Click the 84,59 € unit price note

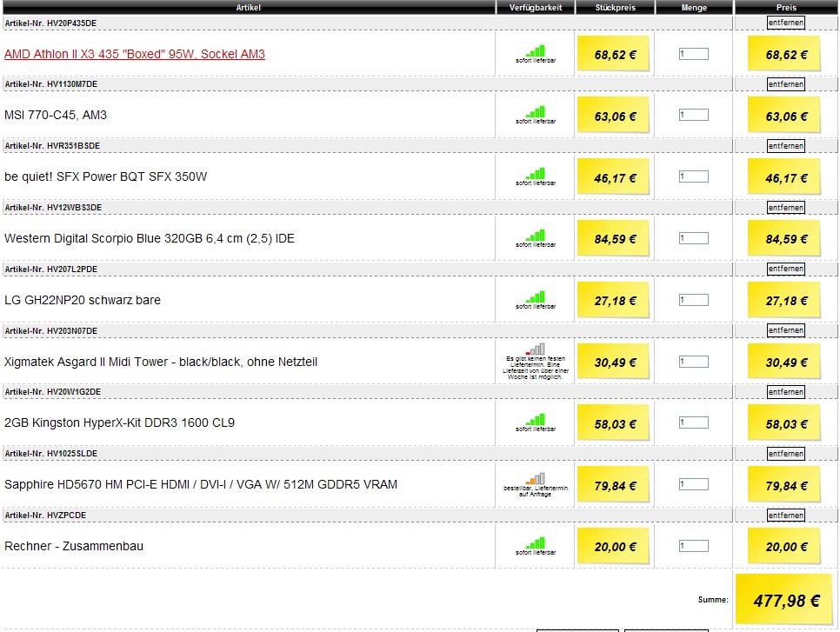[x=614, y=238]
